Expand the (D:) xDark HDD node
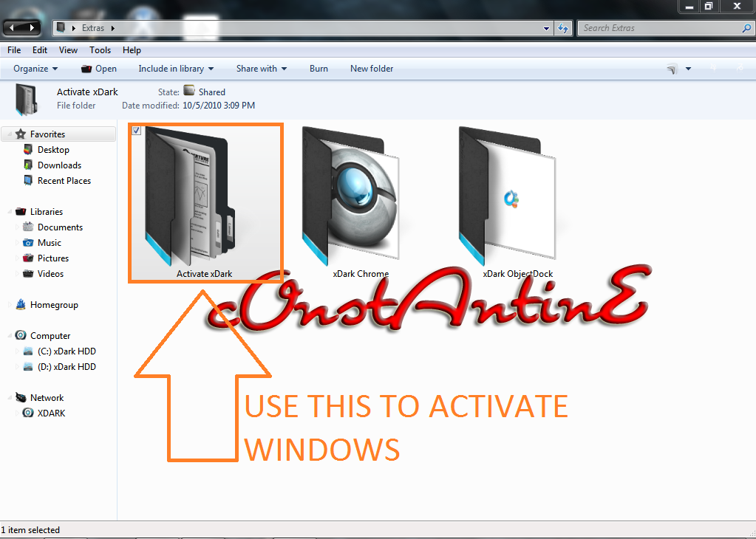The width and height of the screenshot is (756, 539). coord(17,366)
